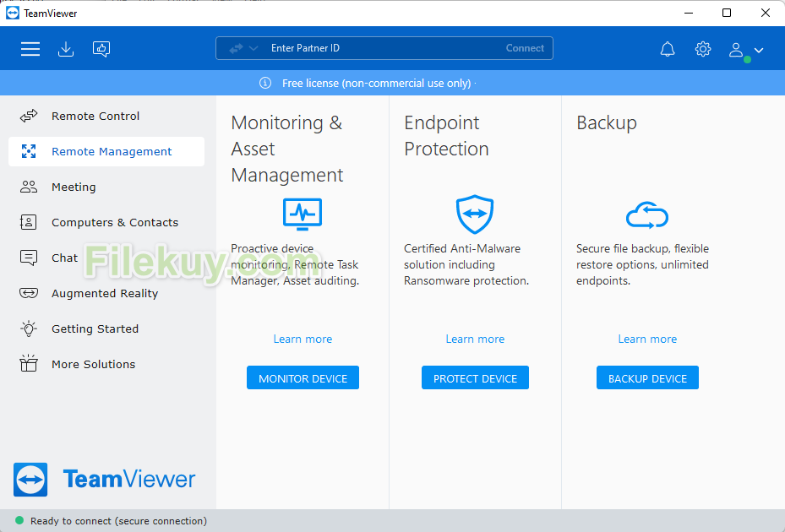Viewport: 785px width, 532px height.
Task: Click the Getting Started lightbulb icon
Action: 29,328
